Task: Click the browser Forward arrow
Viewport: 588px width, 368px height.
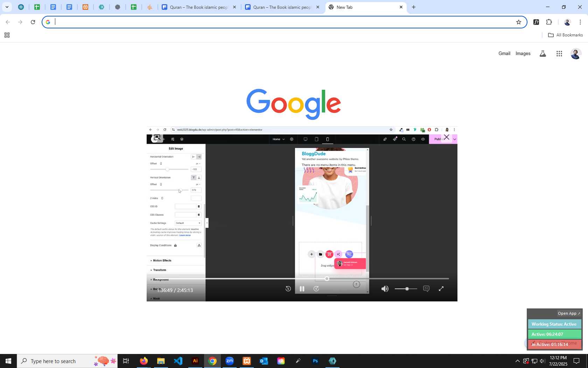Action: [x=20, y=22]
